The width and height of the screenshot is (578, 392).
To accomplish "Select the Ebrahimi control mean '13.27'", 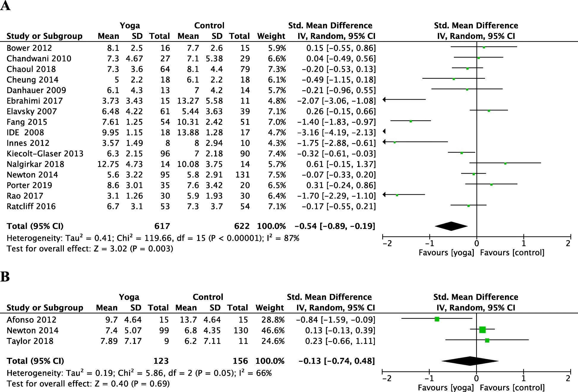I will click(188, 101).
